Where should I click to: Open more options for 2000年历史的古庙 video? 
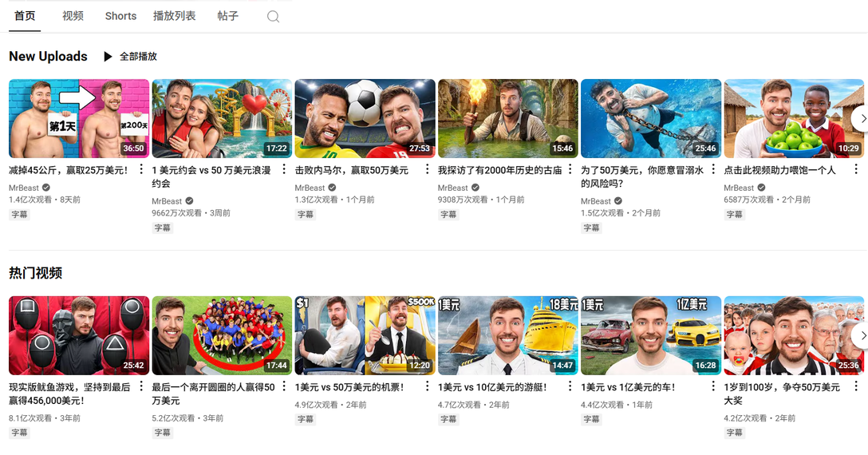click(570, 169)
